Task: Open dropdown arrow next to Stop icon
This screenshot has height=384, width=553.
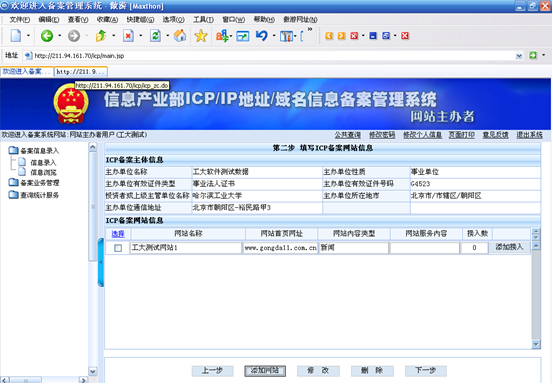Action: tap(140, 36)
